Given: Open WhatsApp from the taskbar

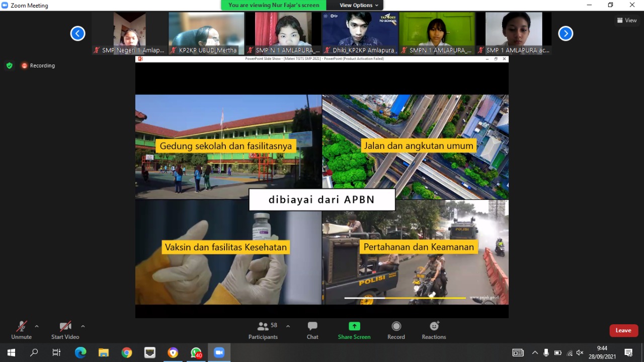Looking at the screenshot, I should (x=196, y=352).
